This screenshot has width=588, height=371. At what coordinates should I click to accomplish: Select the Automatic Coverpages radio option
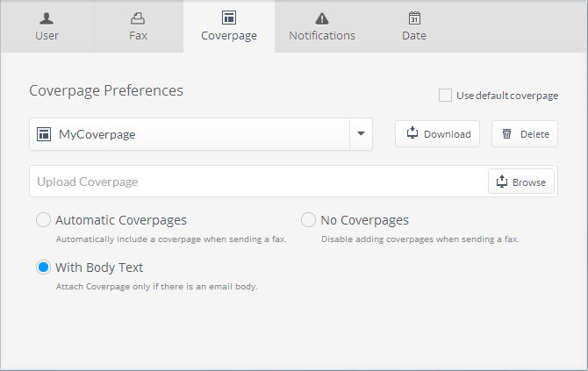click(x=44, y=219)
